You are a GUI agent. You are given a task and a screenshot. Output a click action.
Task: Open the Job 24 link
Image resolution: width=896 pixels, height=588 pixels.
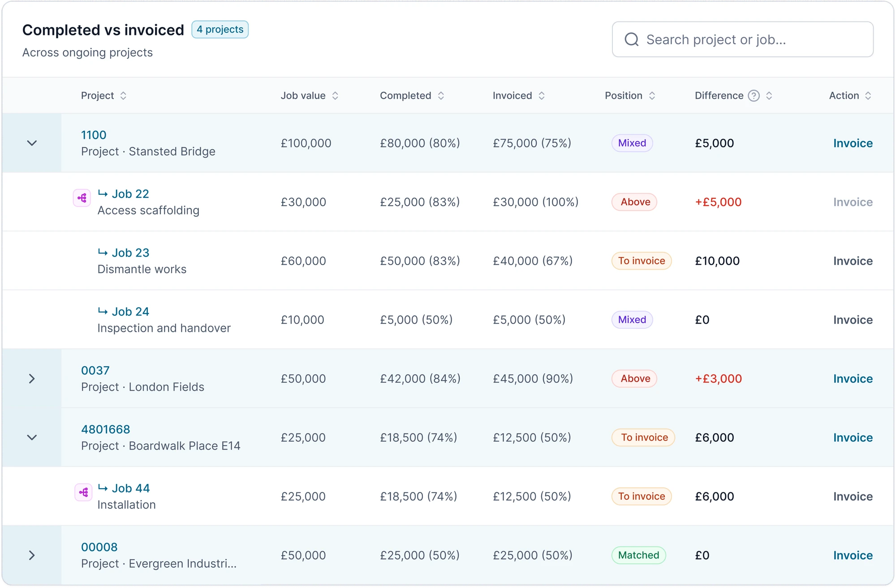(x=130, y=312)
